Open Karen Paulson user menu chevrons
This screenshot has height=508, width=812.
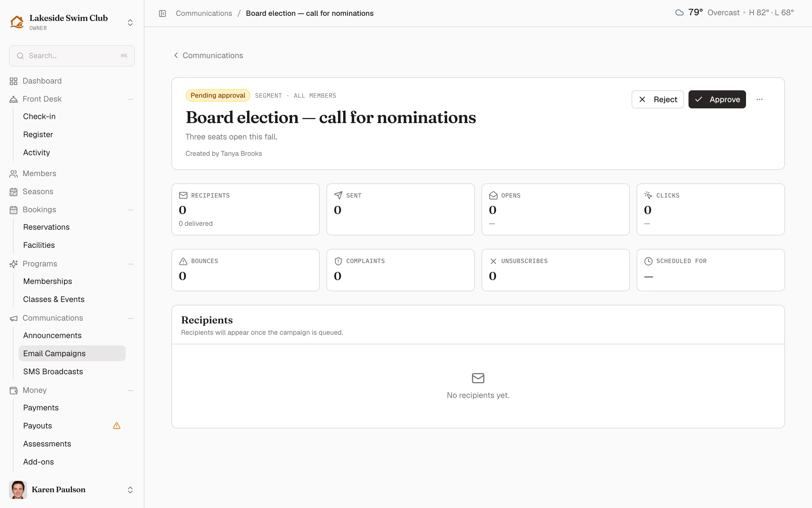pos(130,490)
